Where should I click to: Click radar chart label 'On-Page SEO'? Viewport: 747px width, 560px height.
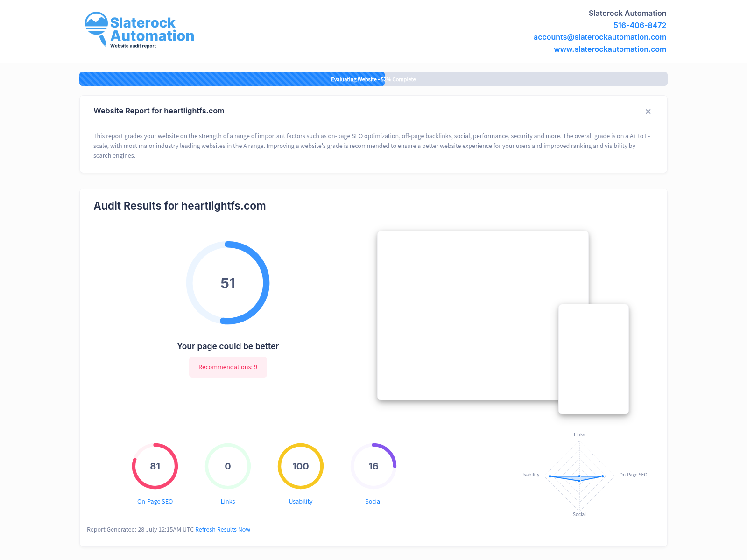[633, 475]
